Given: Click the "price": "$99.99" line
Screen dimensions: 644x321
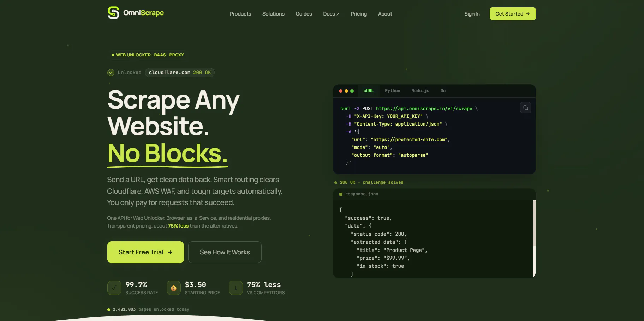Looking at the screenshot, I should (383, 258).
